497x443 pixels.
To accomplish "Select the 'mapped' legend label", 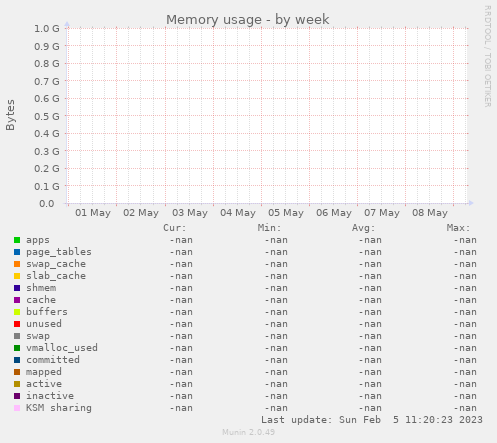I will (x=44, y=372).
